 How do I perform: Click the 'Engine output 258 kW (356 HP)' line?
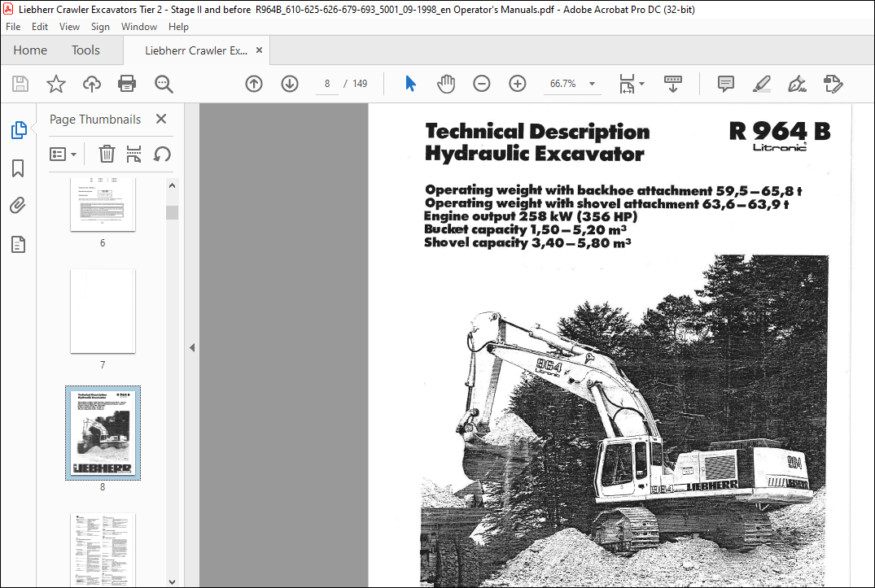click(530, 216)
